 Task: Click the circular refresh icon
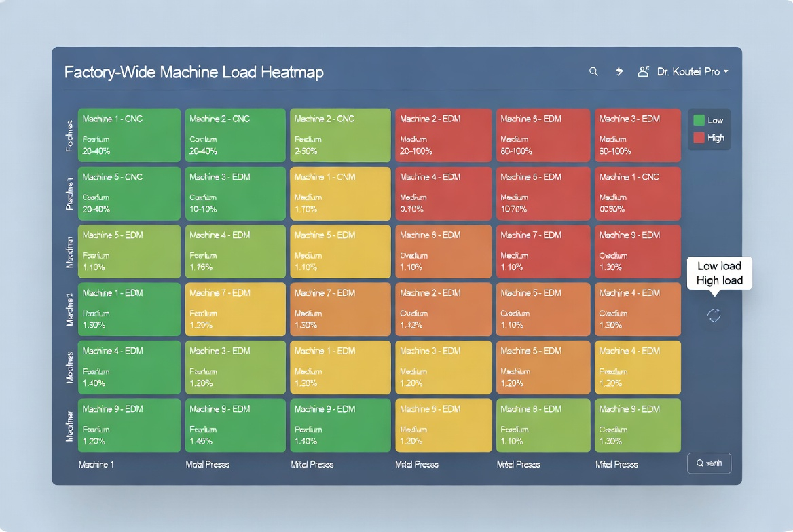pyautogui.click(x=714, y=315)
